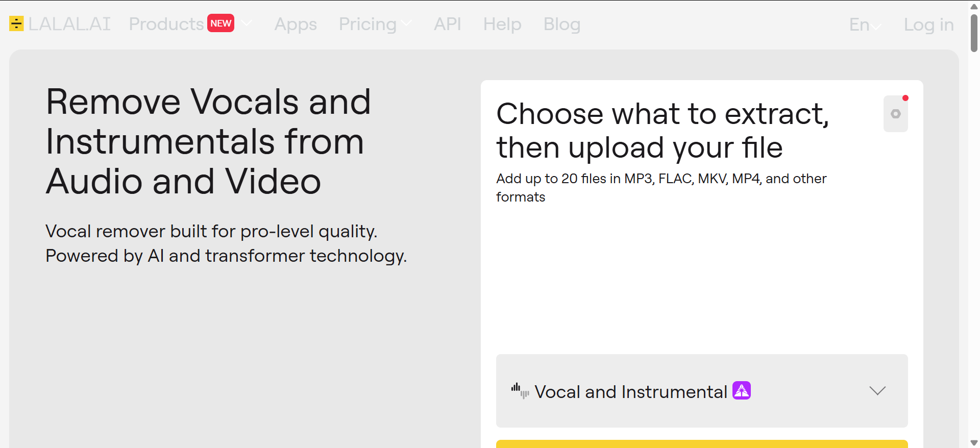The image size is (980, 448).
Task: Open the Vocal and Instrumental stem dropdown
Action: [x=702, y=391]
